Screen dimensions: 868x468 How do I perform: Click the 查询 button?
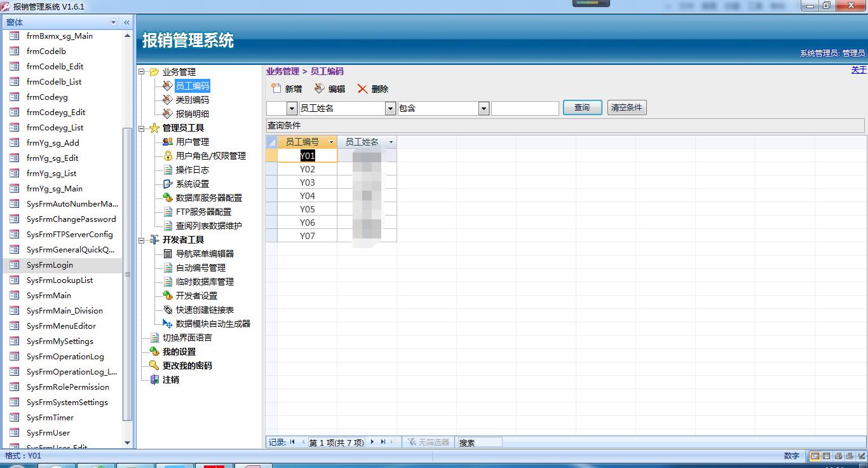point(582,107)
